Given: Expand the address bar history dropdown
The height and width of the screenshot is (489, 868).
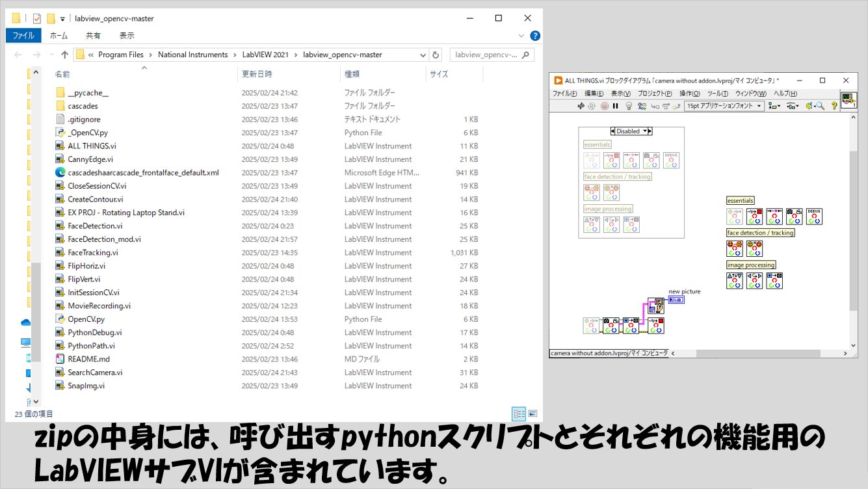Looking at the screenshot, I should (422, 55).
